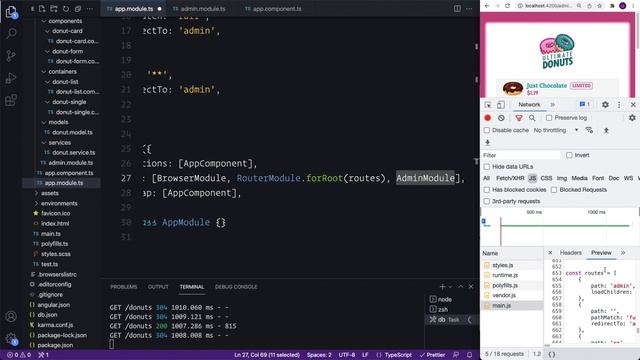Screen dimensions: 640x360
Task: Click the New File icon in Explorer
Action: pyautogui.click(x=42, y=9)
